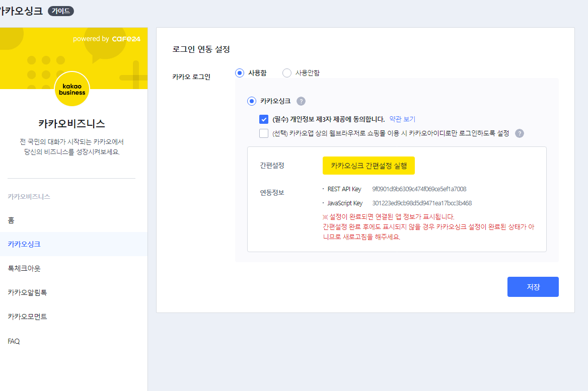
Task: Click the REST API Key value
Action: pyautogui.click(x=419, y=189)
